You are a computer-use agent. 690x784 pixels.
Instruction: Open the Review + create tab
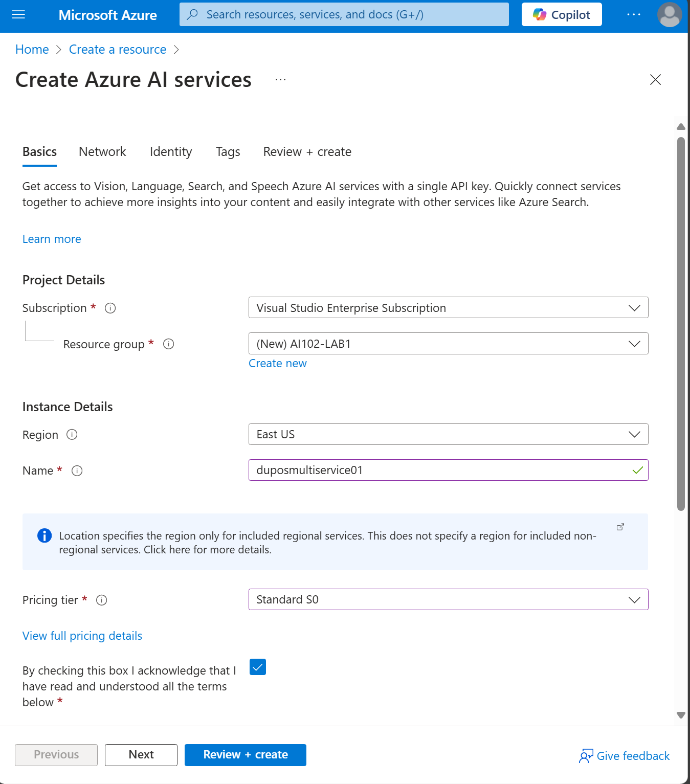[x=307, y=152]
